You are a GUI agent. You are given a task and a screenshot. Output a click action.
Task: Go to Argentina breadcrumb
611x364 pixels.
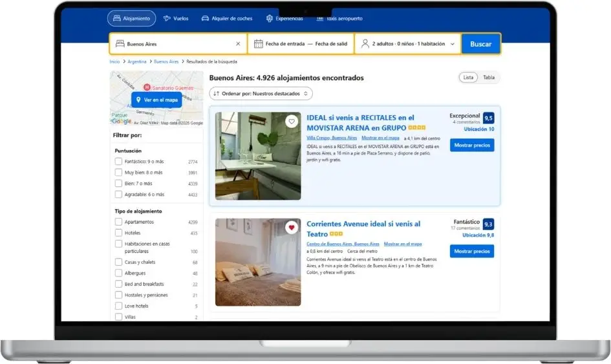coord(137,61)
